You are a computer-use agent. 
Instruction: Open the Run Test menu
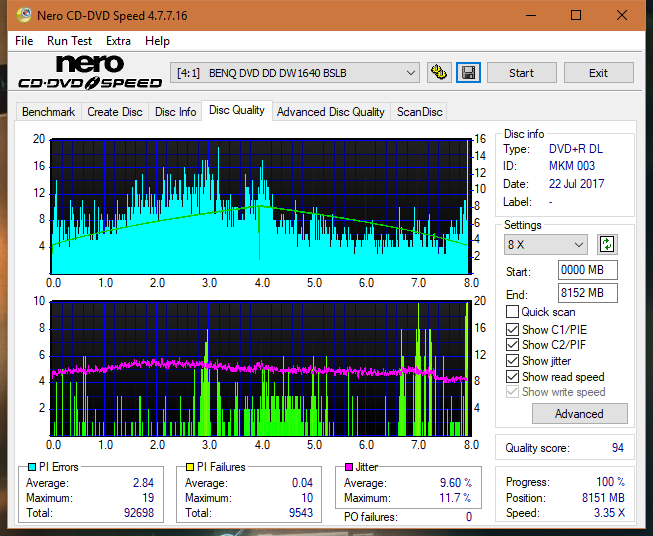(69, 41)
